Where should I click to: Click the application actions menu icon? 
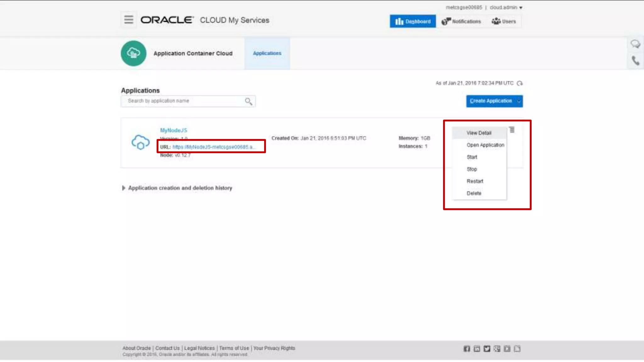point(512,130)
